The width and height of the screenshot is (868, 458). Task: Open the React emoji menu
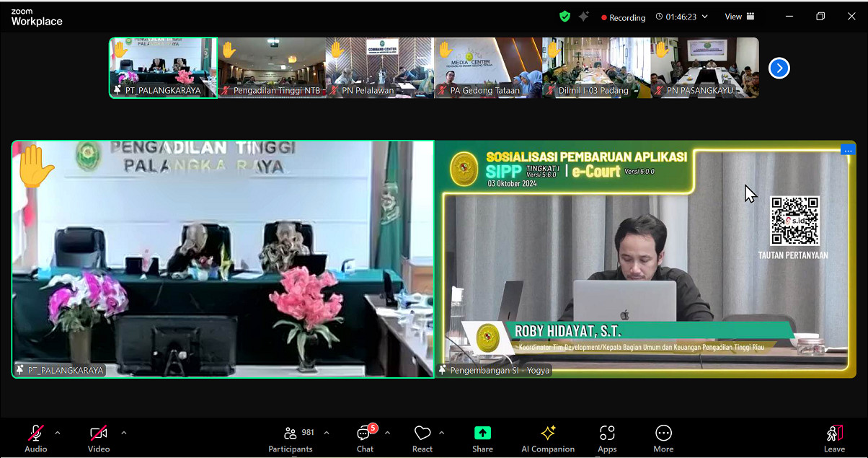422,439
